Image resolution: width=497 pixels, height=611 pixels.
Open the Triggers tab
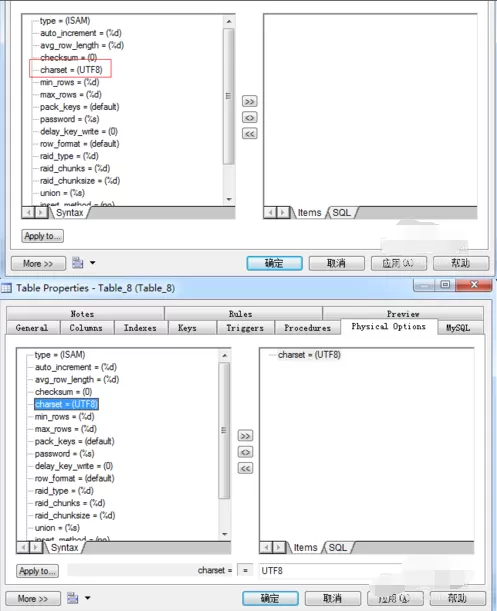(x=245, y=328)
